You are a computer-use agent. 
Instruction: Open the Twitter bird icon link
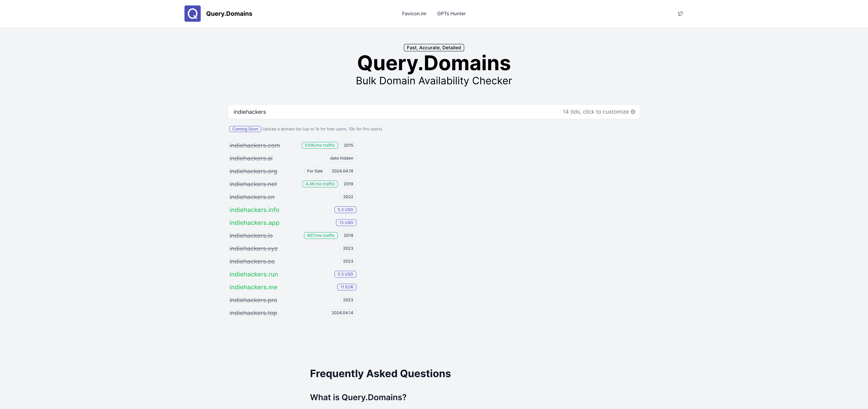(x=680, y=13)
